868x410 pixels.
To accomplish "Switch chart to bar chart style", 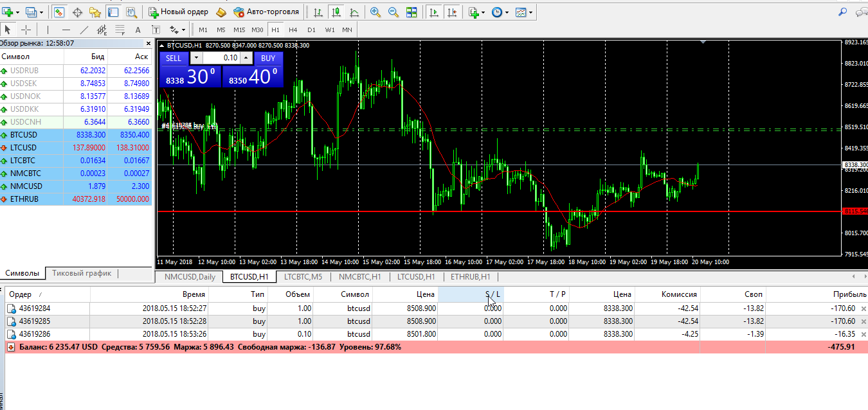I will [318, 12].
